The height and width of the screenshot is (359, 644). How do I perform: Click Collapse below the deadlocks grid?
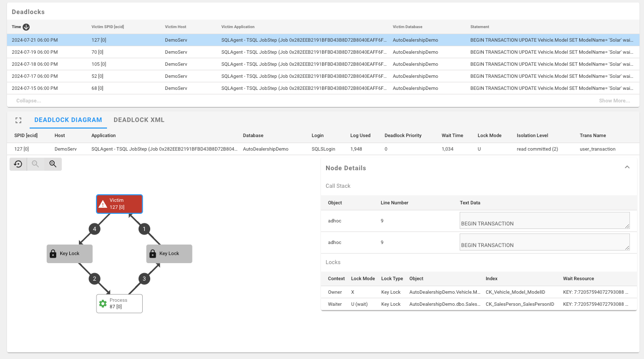click(x=28, y=100)
